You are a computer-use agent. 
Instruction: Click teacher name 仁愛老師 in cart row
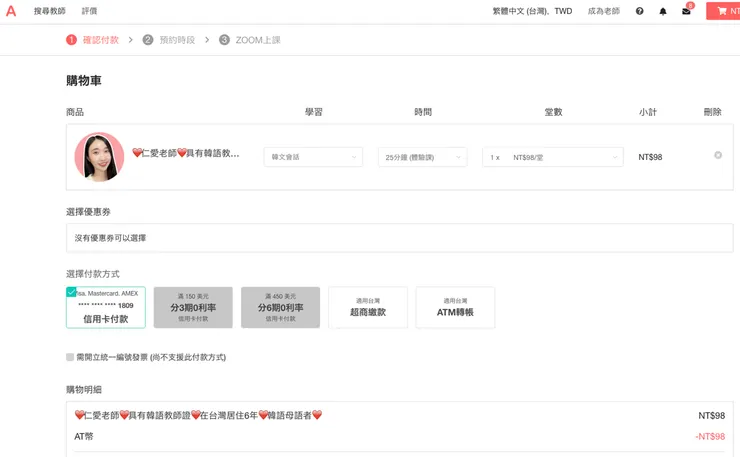185,153
